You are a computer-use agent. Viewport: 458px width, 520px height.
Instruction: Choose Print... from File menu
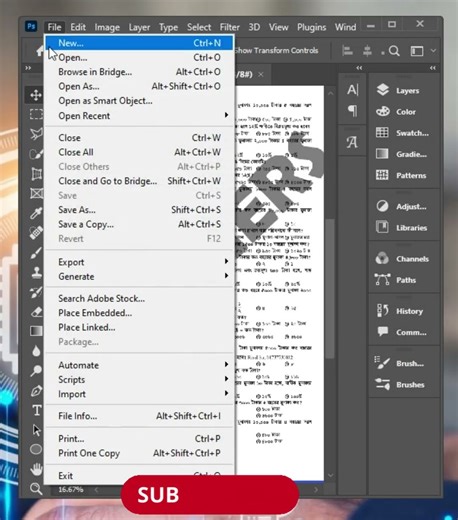[x=139, y=438]
